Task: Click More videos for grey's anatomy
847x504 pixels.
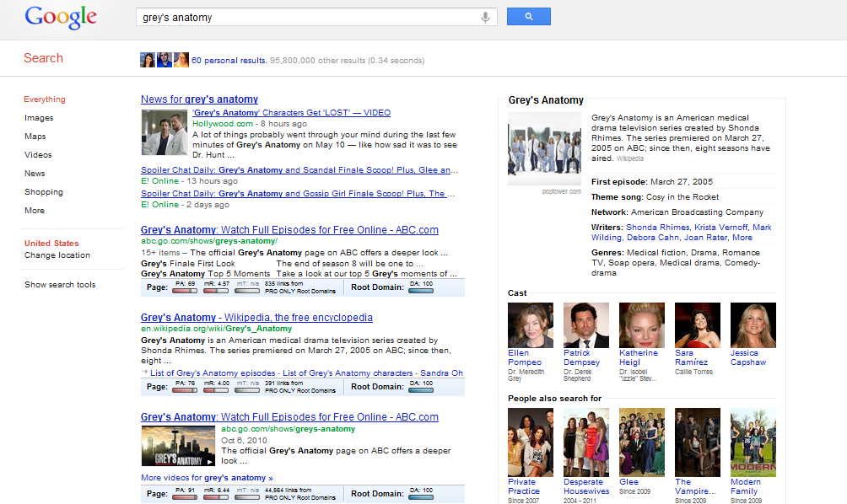Action: [x=207, y=478]
